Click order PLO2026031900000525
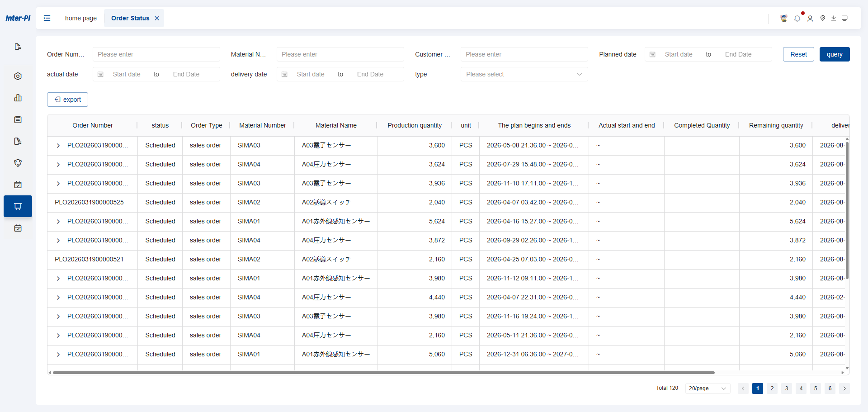This screenshot has width=868, height=412. pyautogui.click(x=89, y=203)
